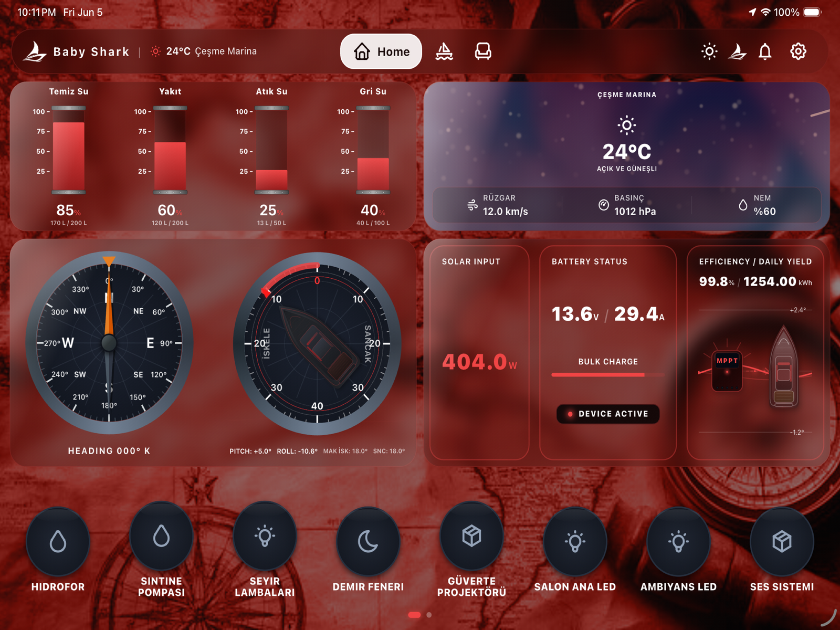840x630 pixels.
Task: Click the 1012 hPa pressure value
Action: click(x=635, y=212)
